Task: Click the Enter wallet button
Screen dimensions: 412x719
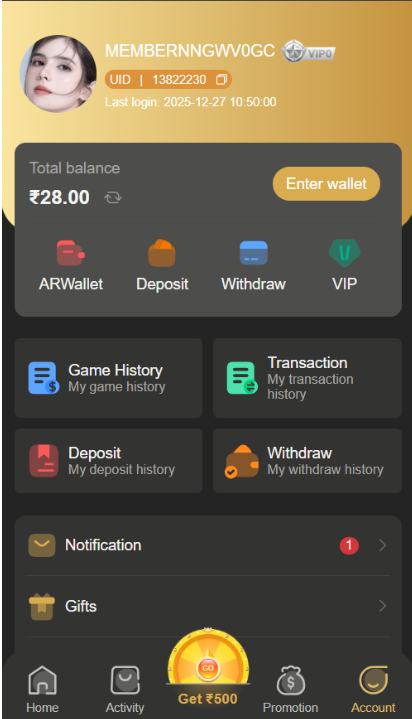Action: click(x=326, y=184)
